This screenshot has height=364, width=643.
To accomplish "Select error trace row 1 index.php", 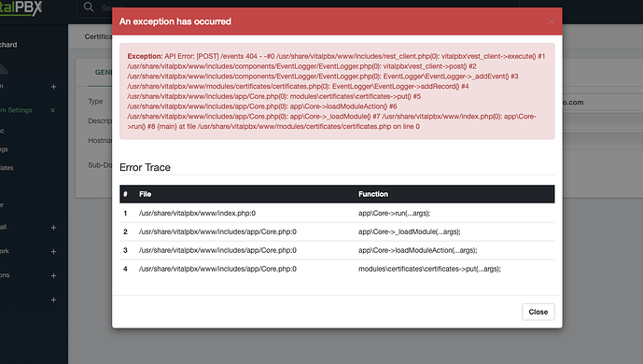I will point(337,213).
